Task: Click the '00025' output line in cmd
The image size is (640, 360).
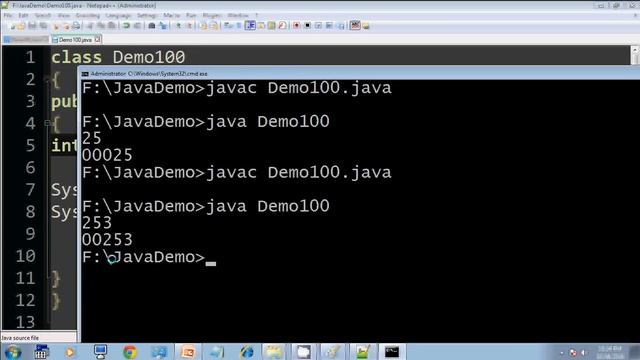Action: pos(107,155)
